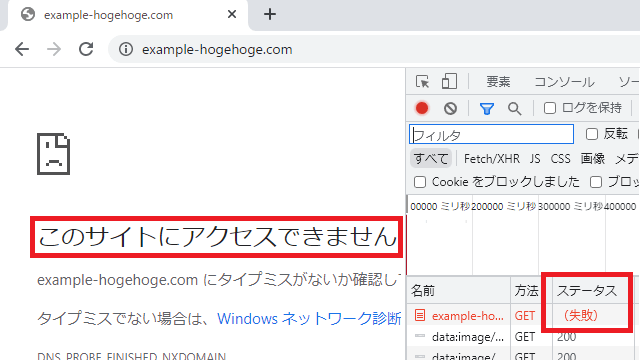The width and height of the screenshot is (640, 360).
Task: Click the 200000 ミリ秒 timeline marker
Action: click(x=503, y=207)
